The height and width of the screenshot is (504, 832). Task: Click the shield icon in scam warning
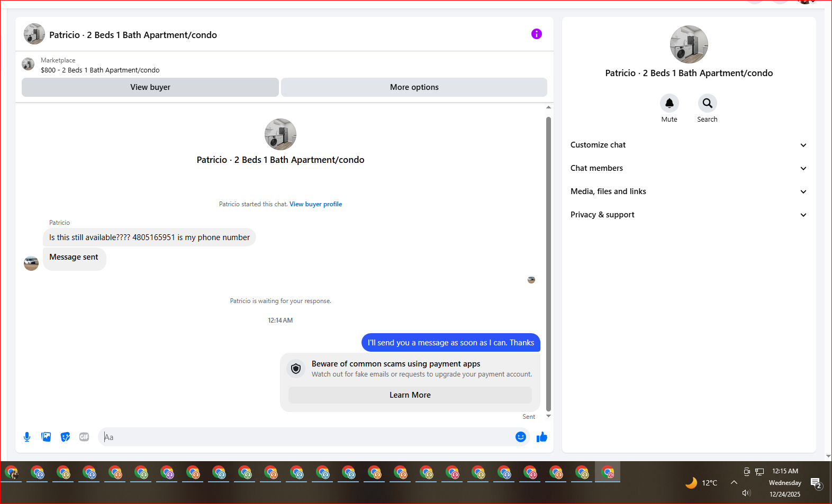296,369
